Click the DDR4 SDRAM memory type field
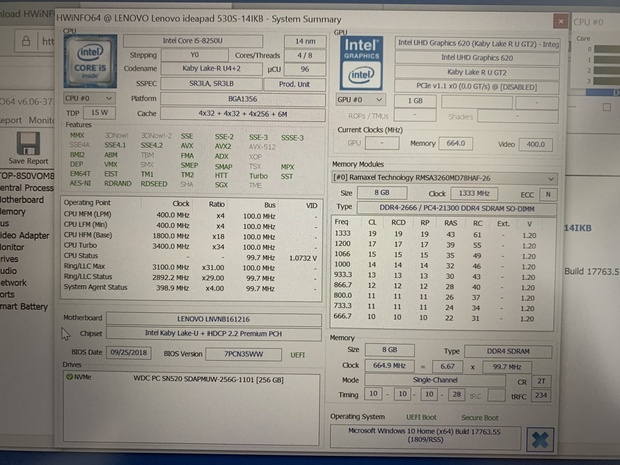620x465 pixels. (x=508, y=352)
